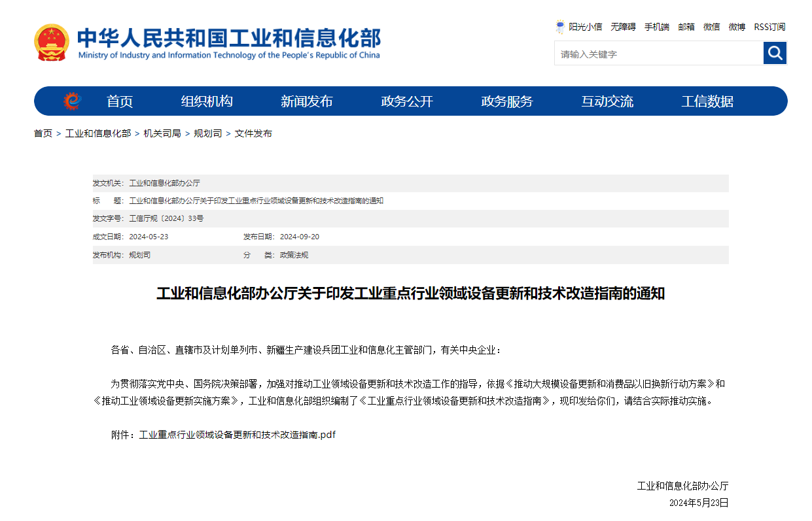Click the 阳光小信 robot assistant icon

pos(560,27)
